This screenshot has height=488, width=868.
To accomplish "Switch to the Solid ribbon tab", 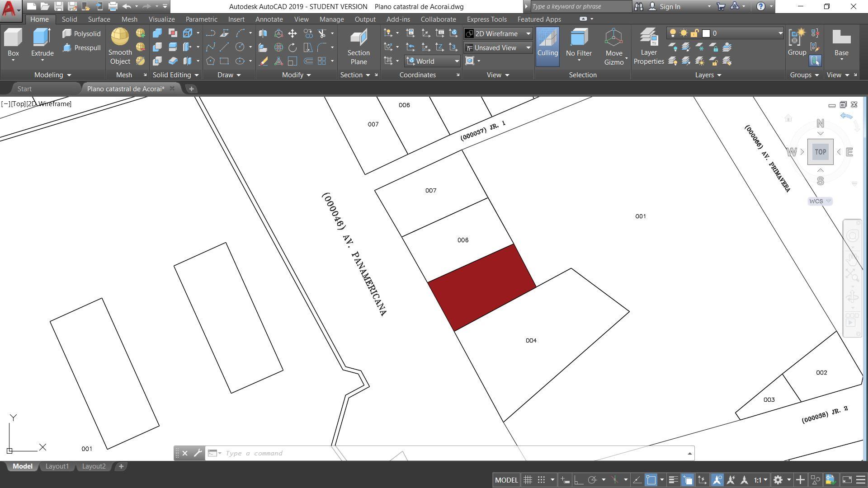I will 69,19.
